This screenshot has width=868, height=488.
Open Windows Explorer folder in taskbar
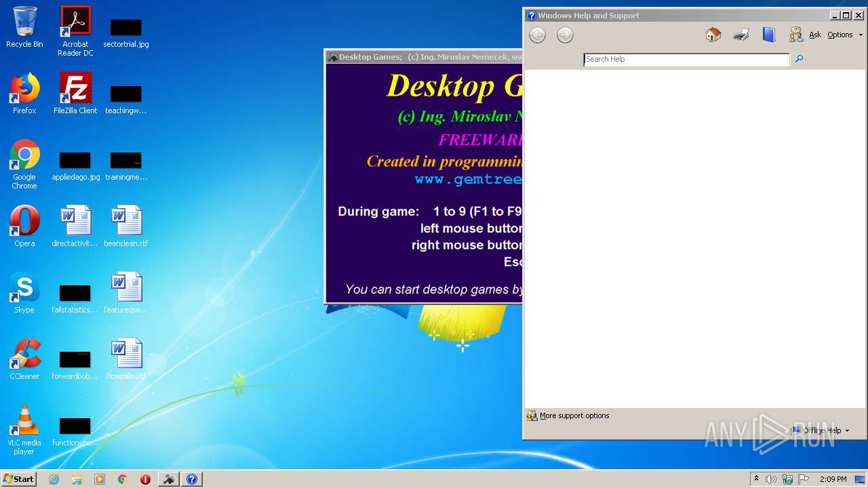coord(77,479)
